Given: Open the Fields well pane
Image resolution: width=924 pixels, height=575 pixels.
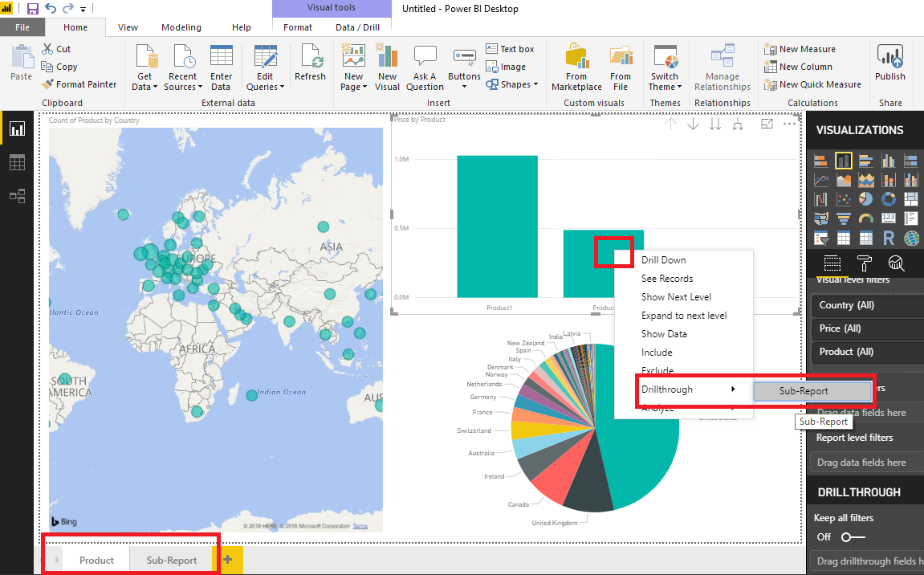Looking at the screenshot, I should (832, 263).
